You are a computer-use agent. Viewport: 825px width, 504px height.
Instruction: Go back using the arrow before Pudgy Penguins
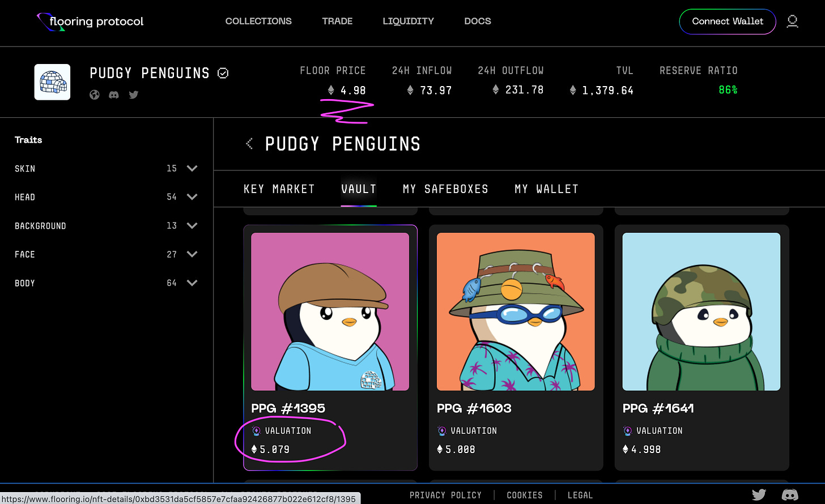249,144
